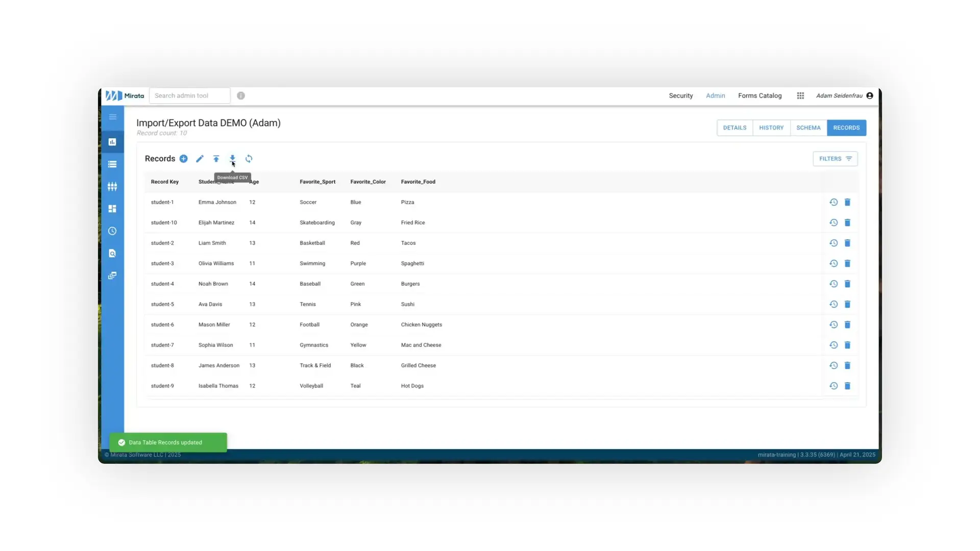Viewport: 980px width, 551px height.
Task: Click the info icon beside search bar
Action: coord(240,95)
